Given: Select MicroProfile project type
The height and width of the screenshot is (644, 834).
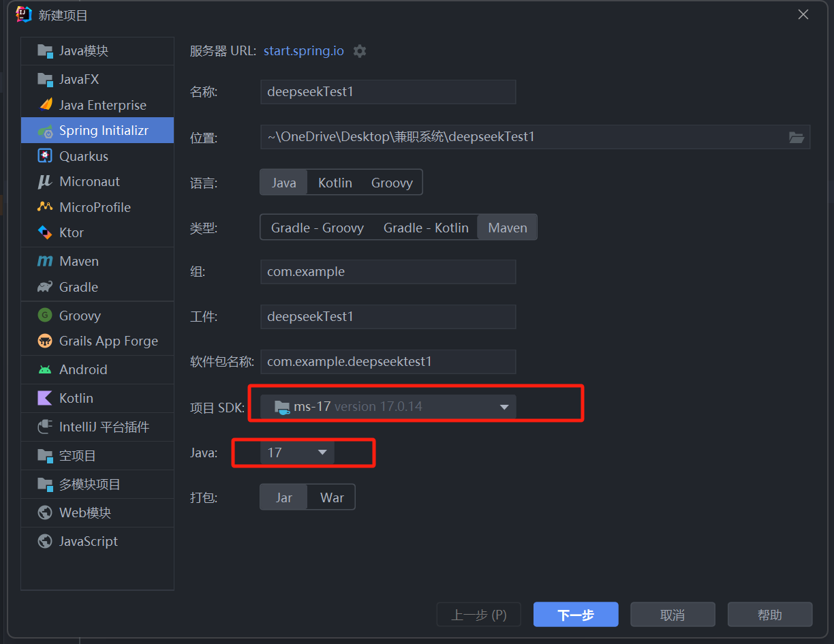Looking at the screenshot, I should coord(97,207).
